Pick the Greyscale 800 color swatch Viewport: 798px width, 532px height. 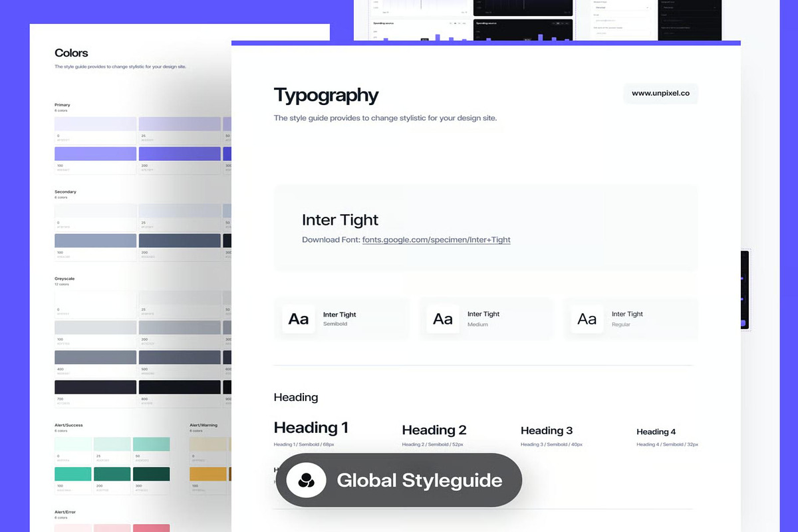[180, 387]
